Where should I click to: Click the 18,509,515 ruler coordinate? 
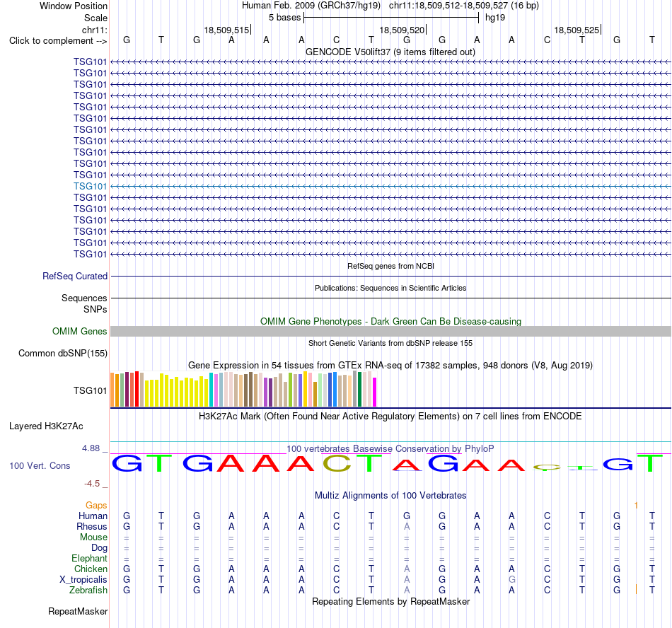click(x=226, y=30)
